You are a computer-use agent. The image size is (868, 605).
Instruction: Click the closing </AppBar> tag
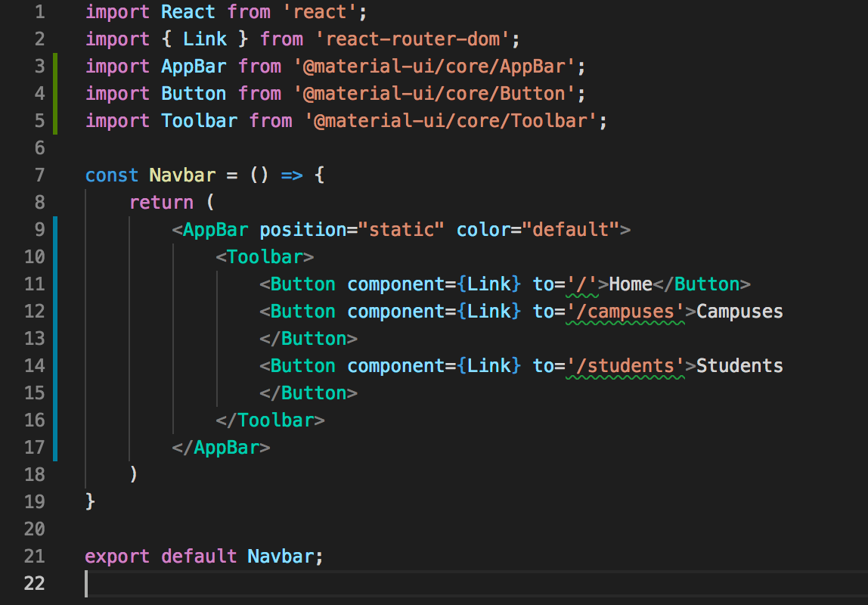pos(221,447)
